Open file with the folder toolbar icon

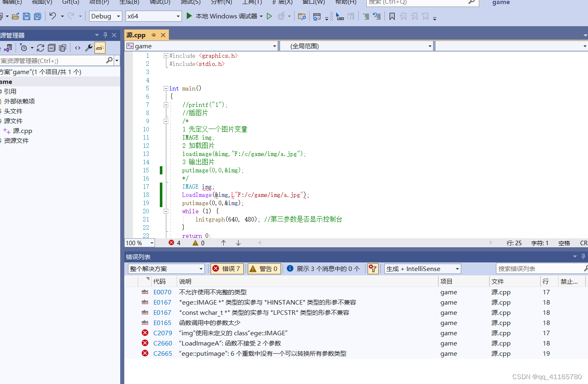point(16,16)
